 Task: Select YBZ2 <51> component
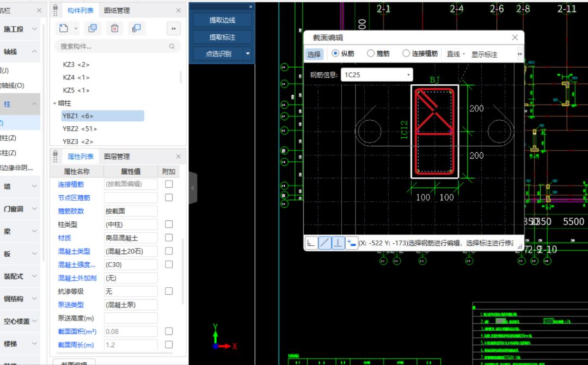click(79, 128)
